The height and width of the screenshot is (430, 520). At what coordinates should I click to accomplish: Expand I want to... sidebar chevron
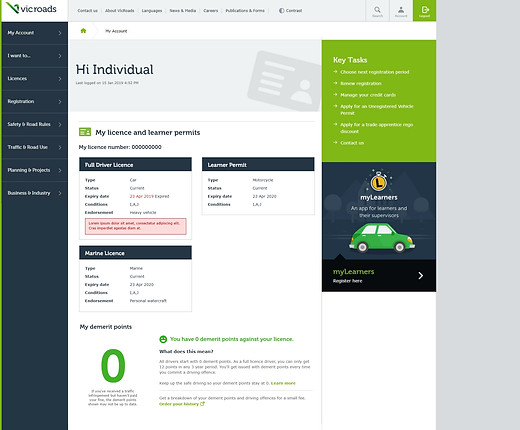[60, 56]
